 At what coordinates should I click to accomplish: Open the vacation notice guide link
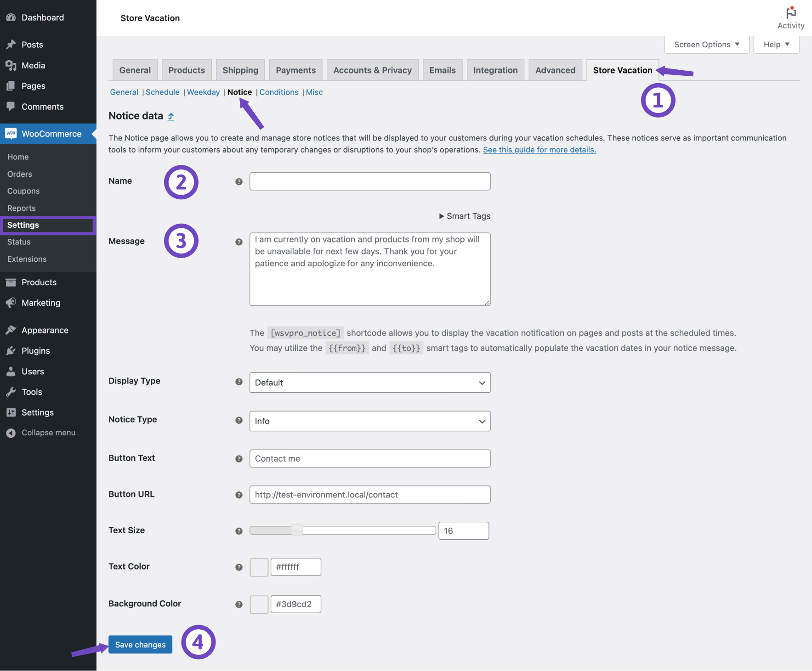539,149
